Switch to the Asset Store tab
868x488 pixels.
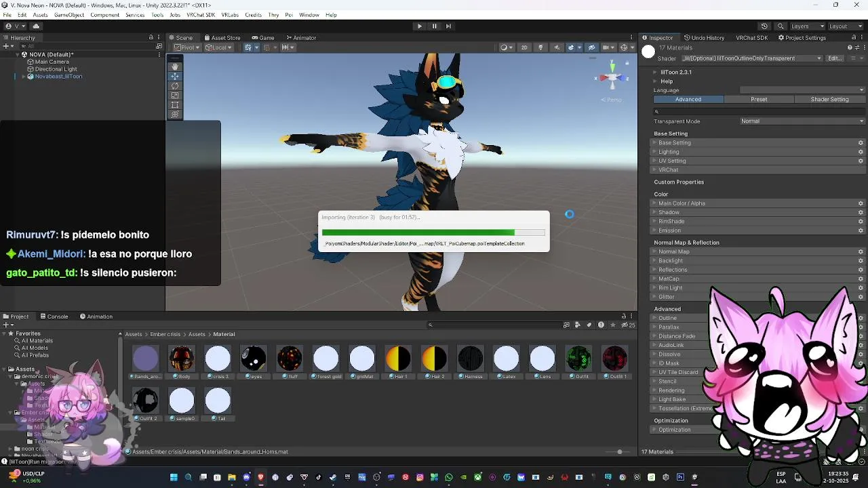(222, 38)
